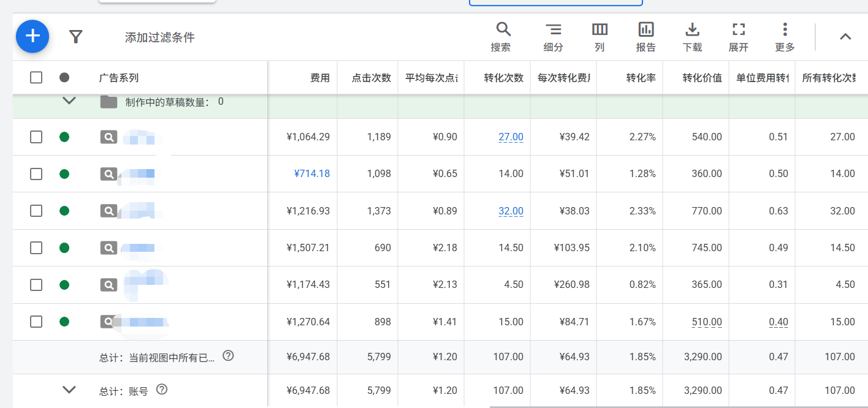The image size is (868, 408).
Task: Click status dot for ¥1,174.43 campaign
Action: pyautogui.click(x=64, y=285)
